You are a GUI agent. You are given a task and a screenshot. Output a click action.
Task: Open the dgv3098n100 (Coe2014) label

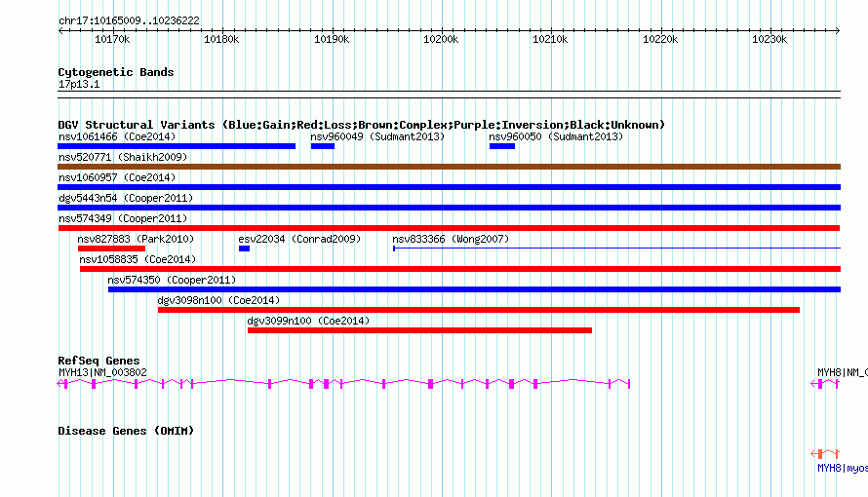click(x=218, y=300)
